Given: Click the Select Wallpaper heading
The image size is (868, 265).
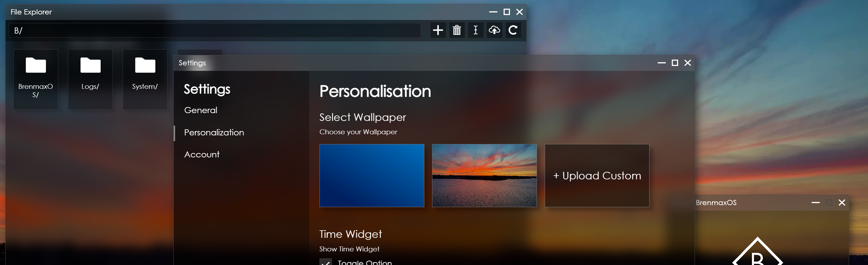Looking at the screenshot, I should pyautogui.click(x=363, y=117).
